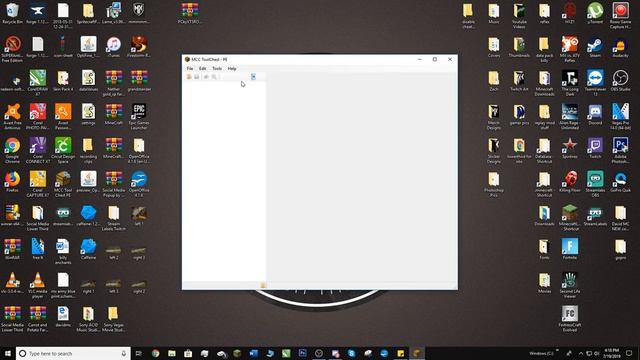Launch the uTorrent desktop shortcut
Image resolution: width=640 pixels, height=360 pixels.
point(595,13)
